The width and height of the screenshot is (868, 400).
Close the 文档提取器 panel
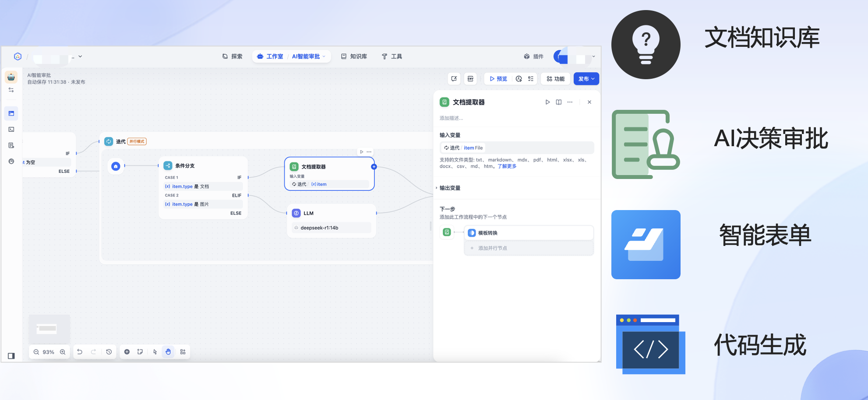[589, 102]
